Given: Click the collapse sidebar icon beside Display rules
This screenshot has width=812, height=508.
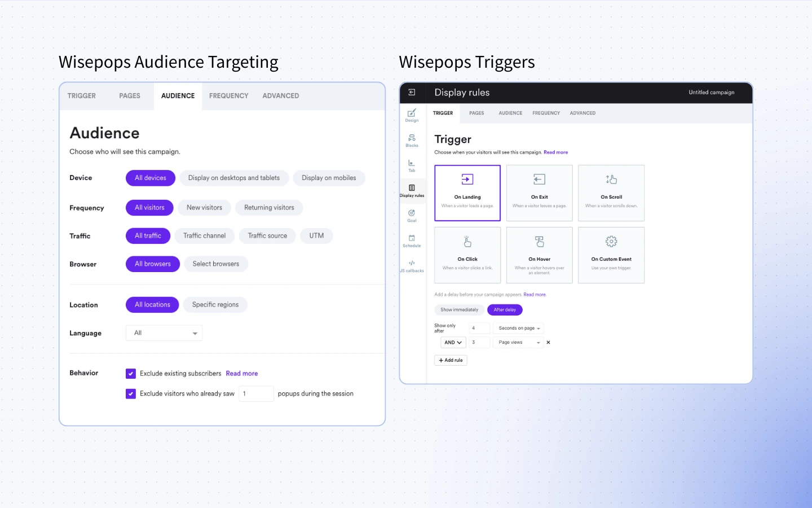Looking at the screenshot, I should tap(412, 93).
